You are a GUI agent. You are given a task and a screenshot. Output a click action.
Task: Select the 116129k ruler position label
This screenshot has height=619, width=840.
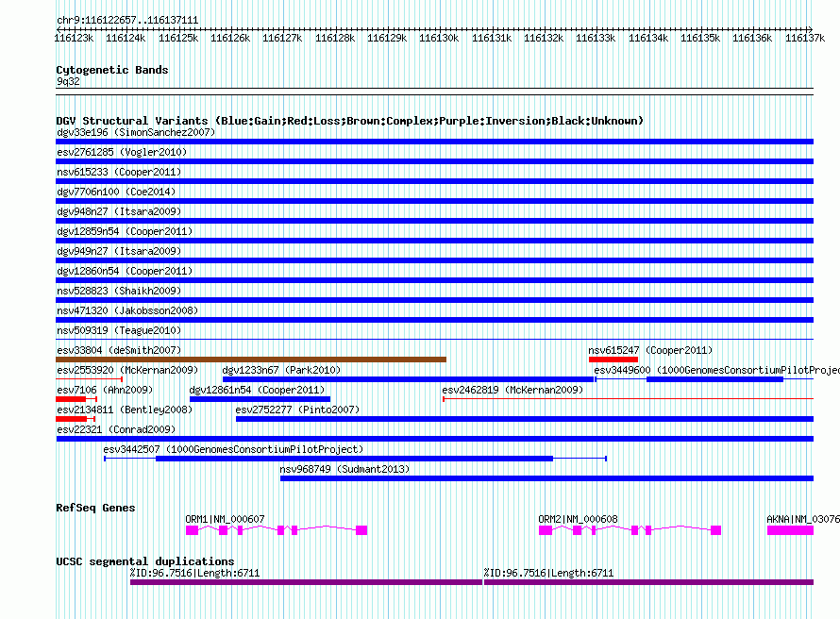(x=387, y=38)
